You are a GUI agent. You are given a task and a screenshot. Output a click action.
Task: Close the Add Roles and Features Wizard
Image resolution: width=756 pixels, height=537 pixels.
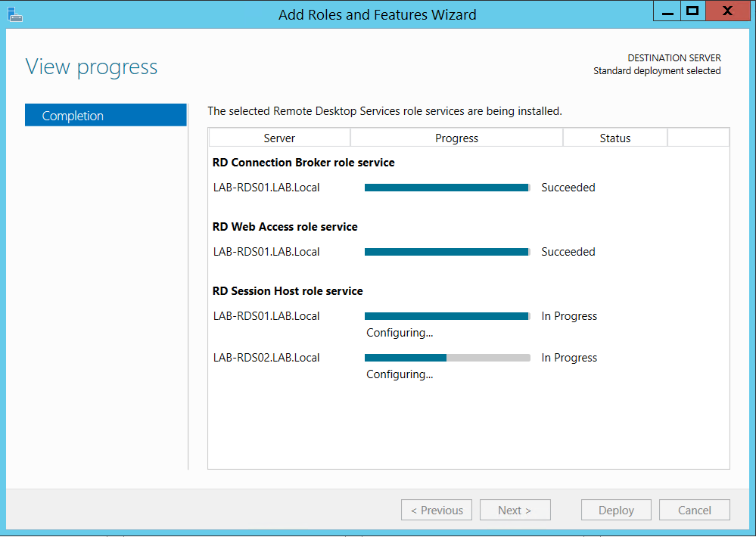[x=726, y=11]
